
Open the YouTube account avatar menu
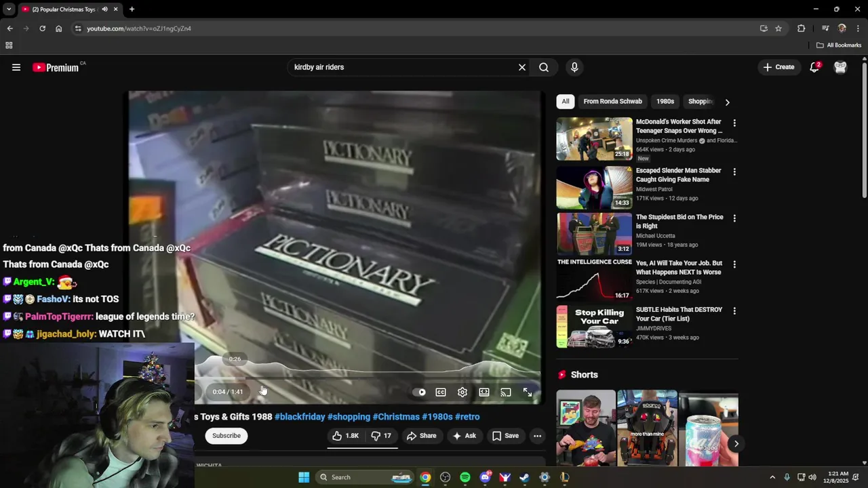point(840,67)
